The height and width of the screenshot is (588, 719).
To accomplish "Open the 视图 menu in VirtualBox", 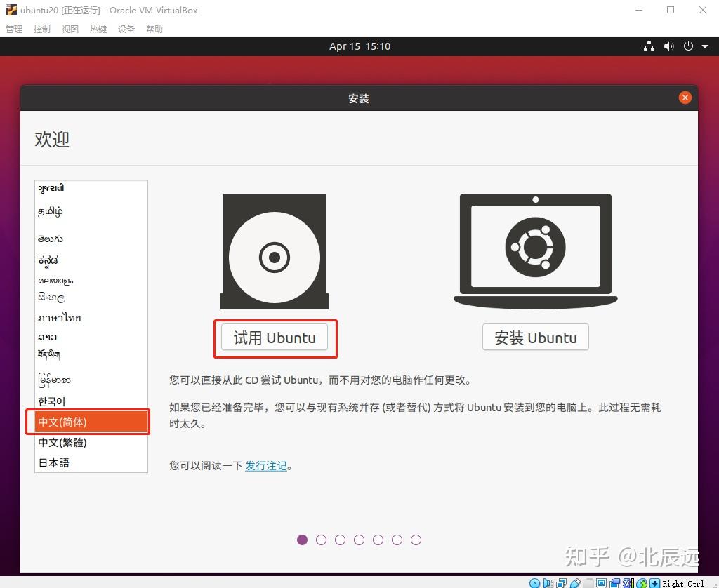I will [x=70, y=29].
